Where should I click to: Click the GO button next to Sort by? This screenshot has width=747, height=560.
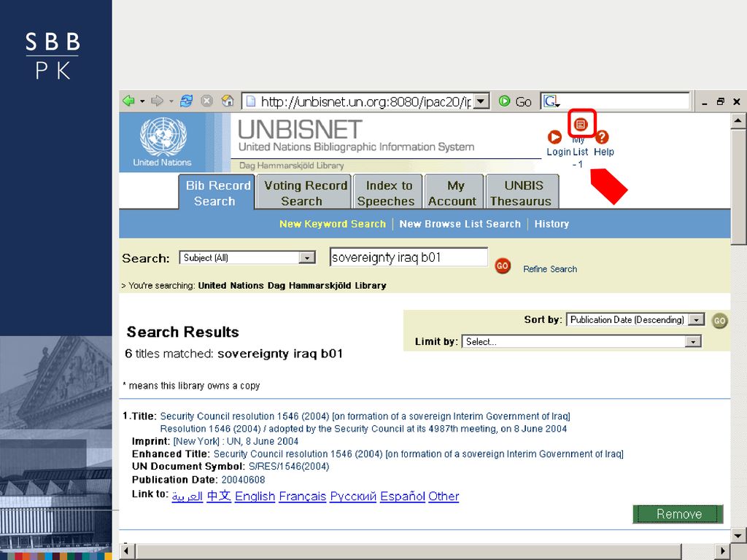pyautogui.click(x=719, y=321)
